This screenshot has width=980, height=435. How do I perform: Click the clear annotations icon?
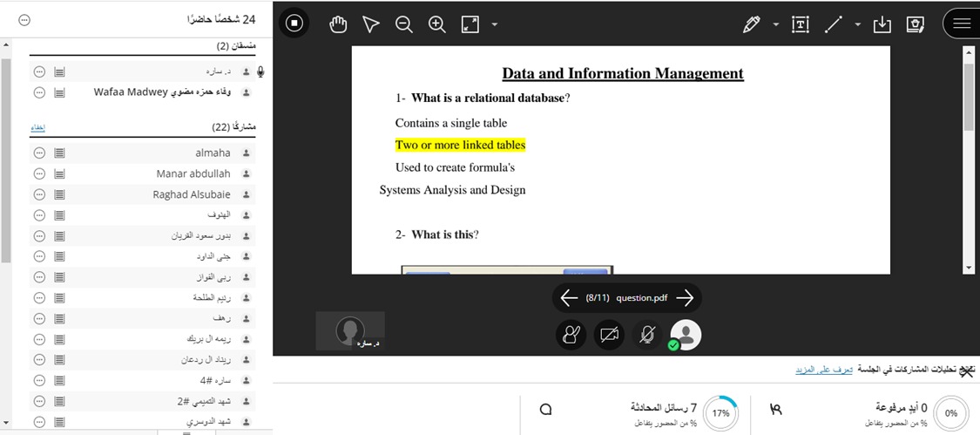(915, 24)
